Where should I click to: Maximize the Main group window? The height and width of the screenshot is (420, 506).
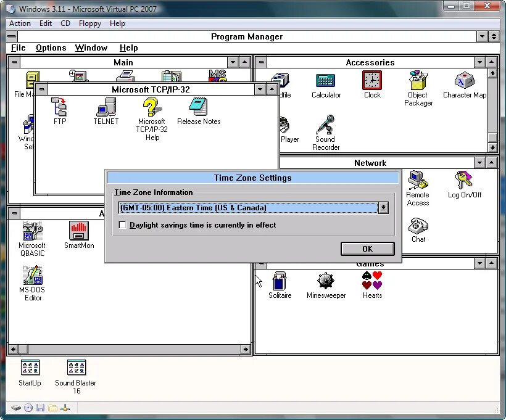245,62
